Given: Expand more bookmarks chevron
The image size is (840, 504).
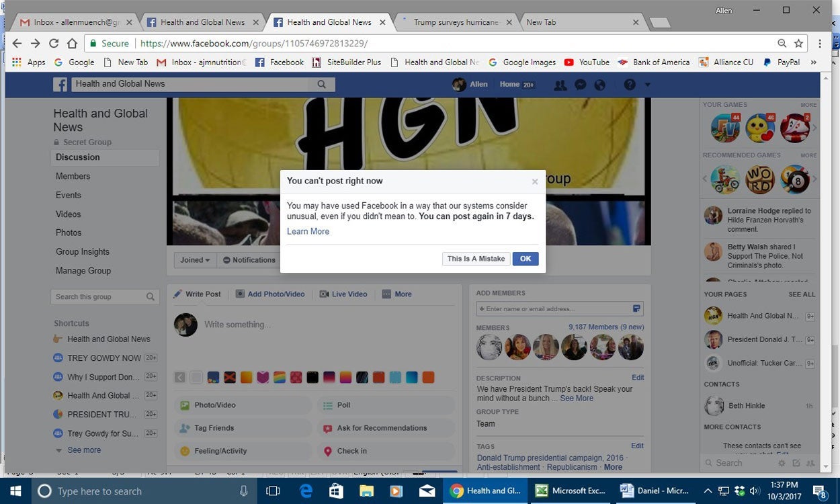Looking at the screenshot, I should [814, 62].
